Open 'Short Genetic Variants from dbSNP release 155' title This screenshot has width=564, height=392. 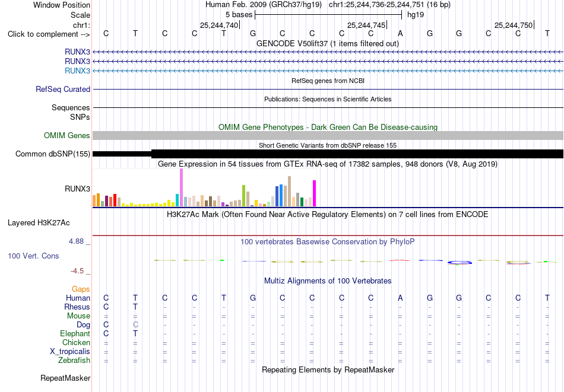pos(328,145)
